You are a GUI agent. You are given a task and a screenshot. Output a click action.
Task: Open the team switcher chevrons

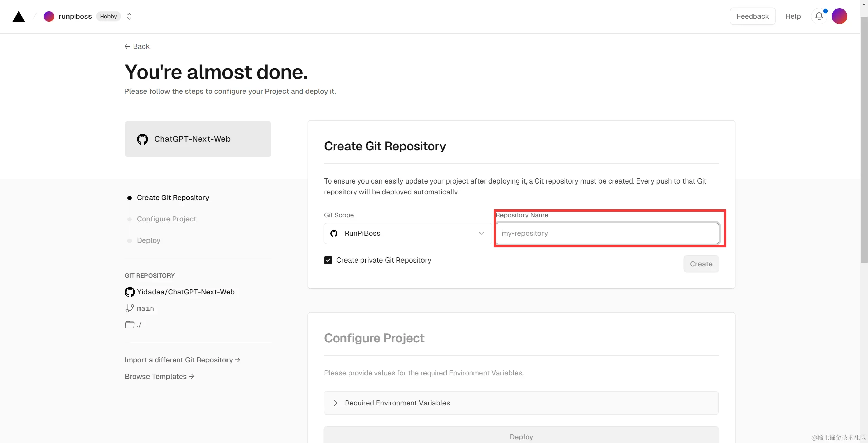(x=129, y=16)
